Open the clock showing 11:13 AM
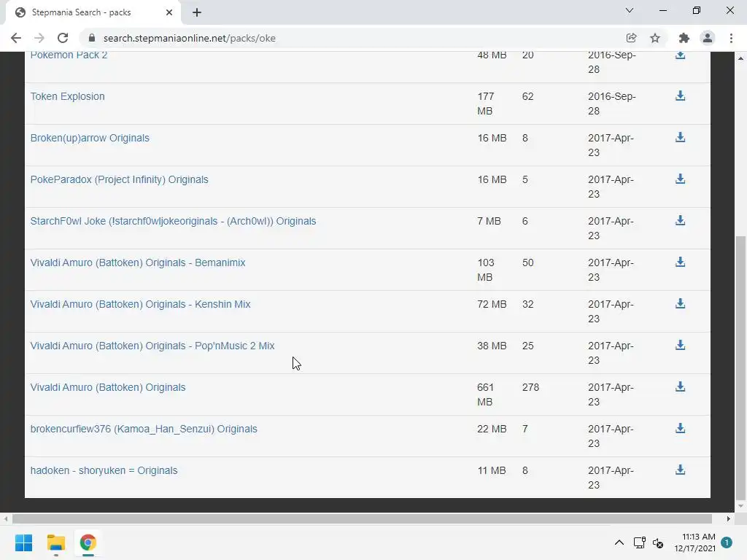 pyautogui.click(x=695, y=542)
